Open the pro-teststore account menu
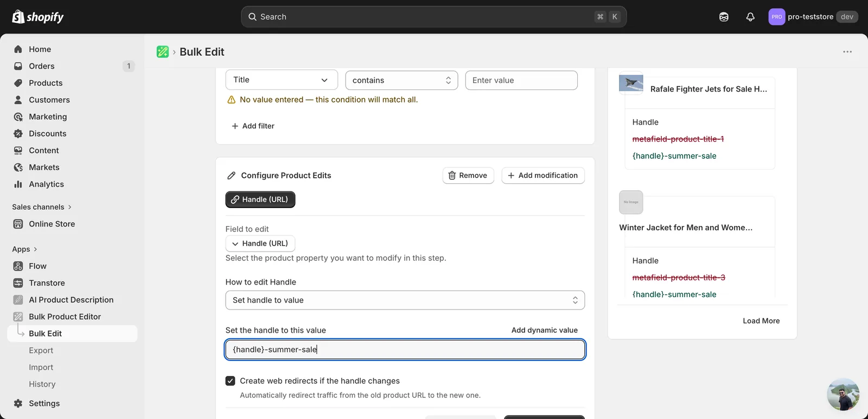 pos(813,17)
